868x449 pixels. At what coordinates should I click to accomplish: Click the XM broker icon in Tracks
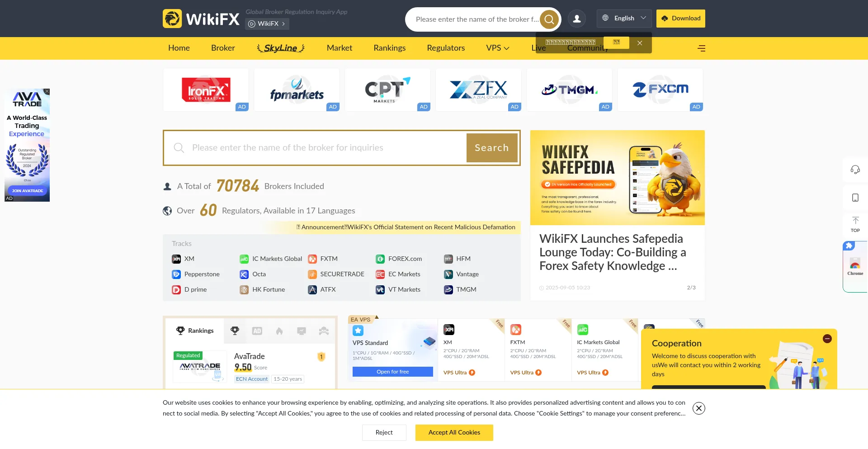[176, 259]
